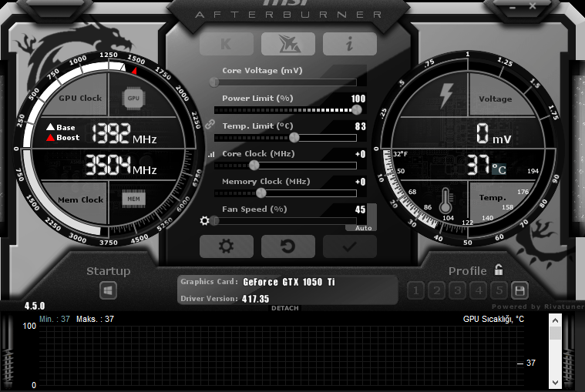Save profile with the floppy disk icon
Screen dimensions: 585x392
click(x=519, y=290)
